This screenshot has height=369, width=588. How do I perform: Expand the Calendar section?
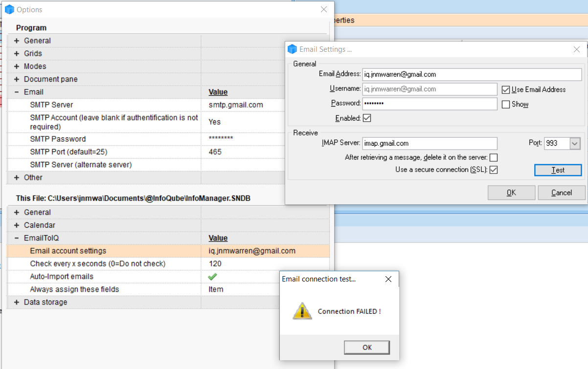tap(17, 225)
